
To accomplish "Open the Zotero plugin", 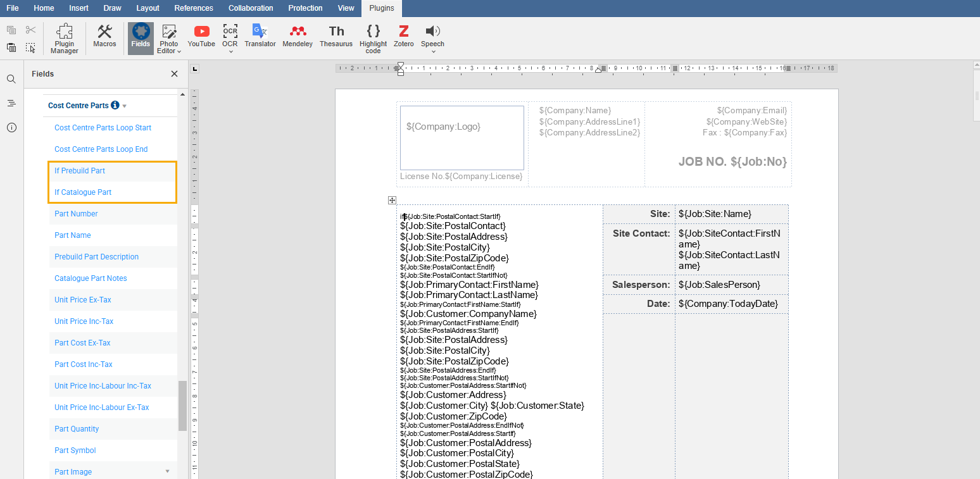I will (x=403, y=36).
